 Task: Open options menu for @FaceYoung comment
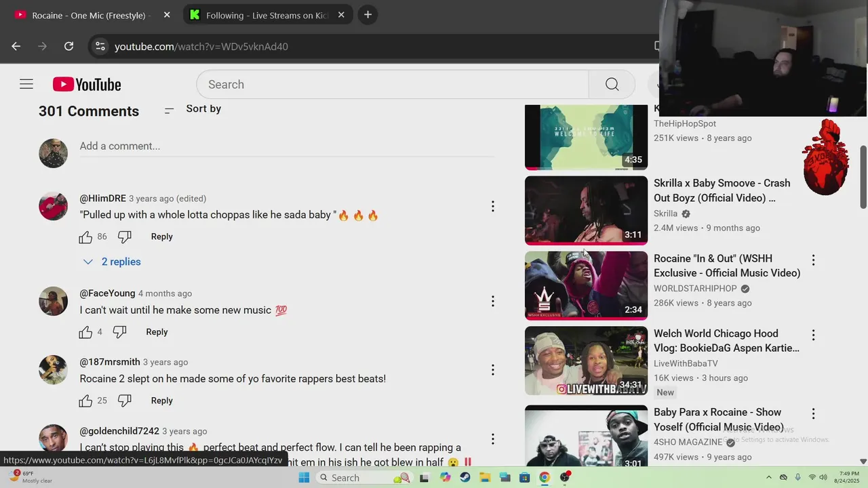pyautogui.click(x=493, y=301)
